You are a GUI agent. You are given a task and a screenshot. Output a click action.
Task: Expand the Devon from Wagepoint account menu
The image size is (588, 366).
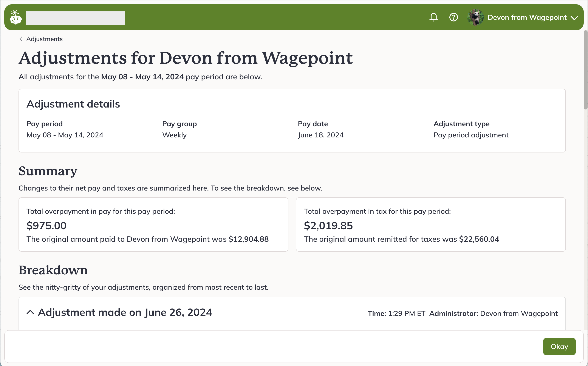pyautogui.click(x=574, y=18)
